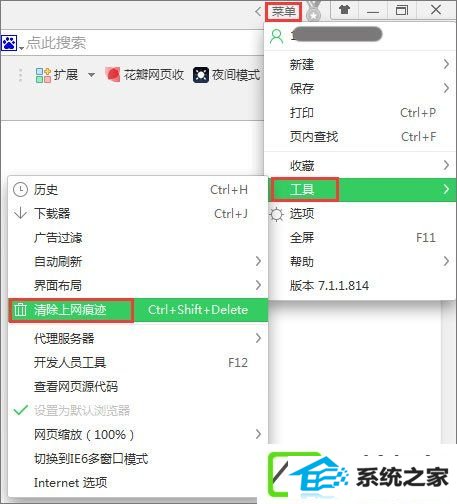Expand the New submenu arrow
457x504 pixels.
click(x=446, y=64)
